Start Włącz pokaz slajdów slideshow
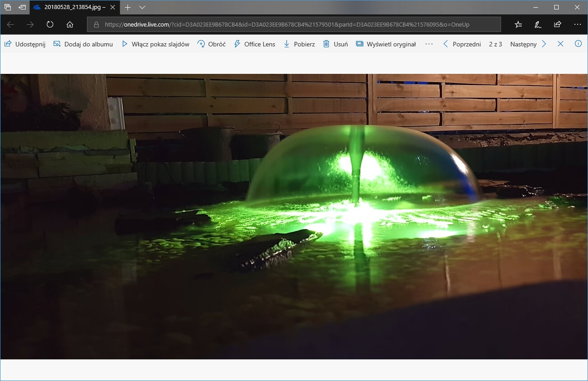Image resolution: width=588 pixels, height=381 pixels. pyautogui.click(x=155, y=44)
